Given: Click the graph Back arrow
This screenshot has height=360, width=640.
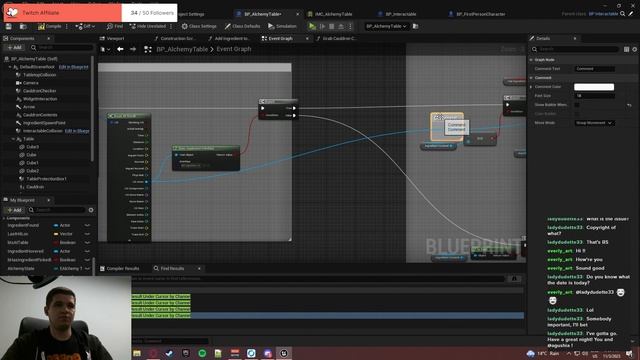Looking at the screenshot, I should [x=120, y=49].
